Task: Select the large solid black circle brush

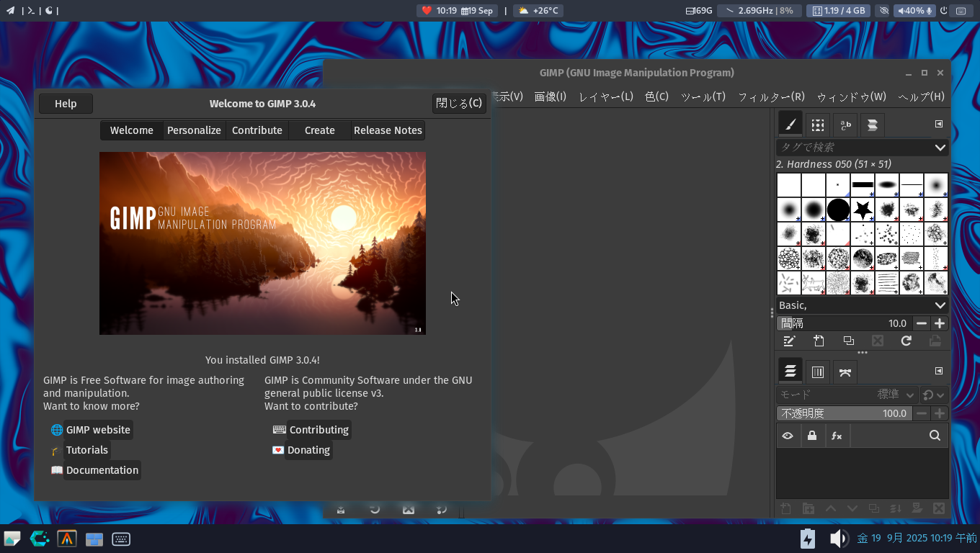Action: pyautogui.click(x=838, y=210)
